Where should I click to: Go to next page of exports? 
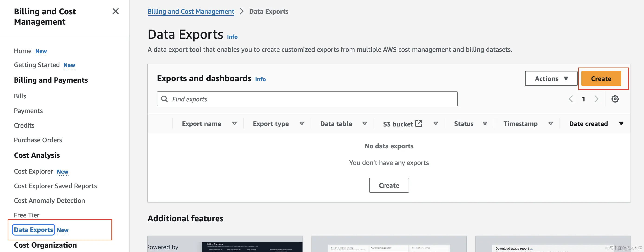(596, 99)
